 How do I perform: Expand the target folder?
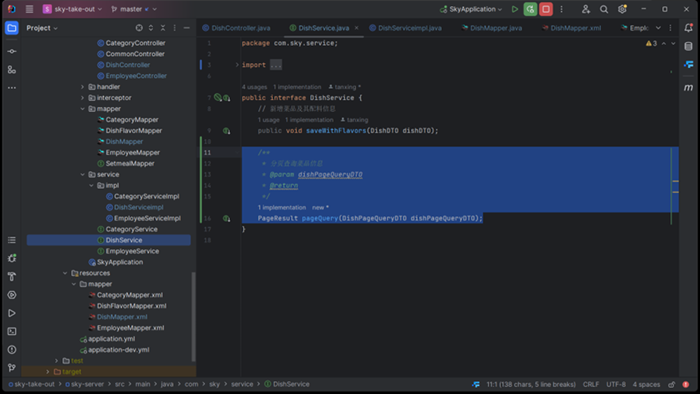coord(48,372)
